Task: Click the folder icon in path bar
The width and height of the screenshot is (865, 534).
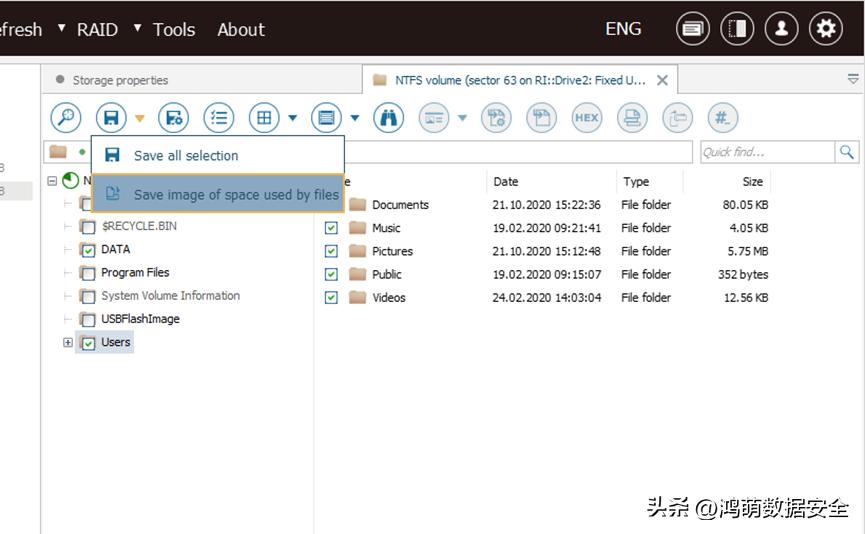Action: pyautogui.click(x=58, y=152)
